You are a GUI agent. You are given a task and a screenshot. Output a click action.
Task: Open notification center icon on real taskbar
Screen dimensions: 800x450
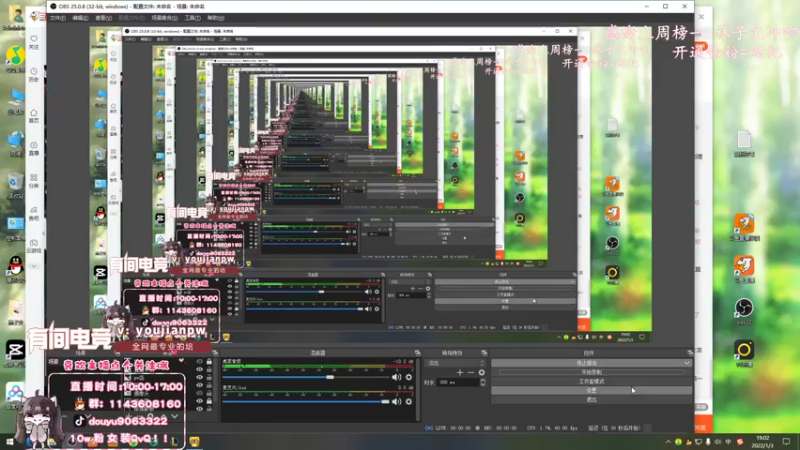pyautogui.click(x=786, y=442)
